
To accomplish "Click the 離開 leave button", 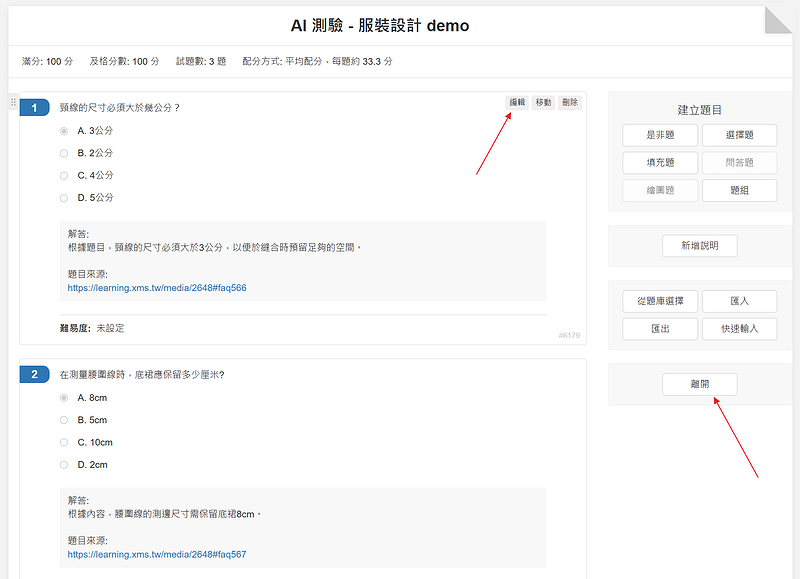I will (699, 384).
